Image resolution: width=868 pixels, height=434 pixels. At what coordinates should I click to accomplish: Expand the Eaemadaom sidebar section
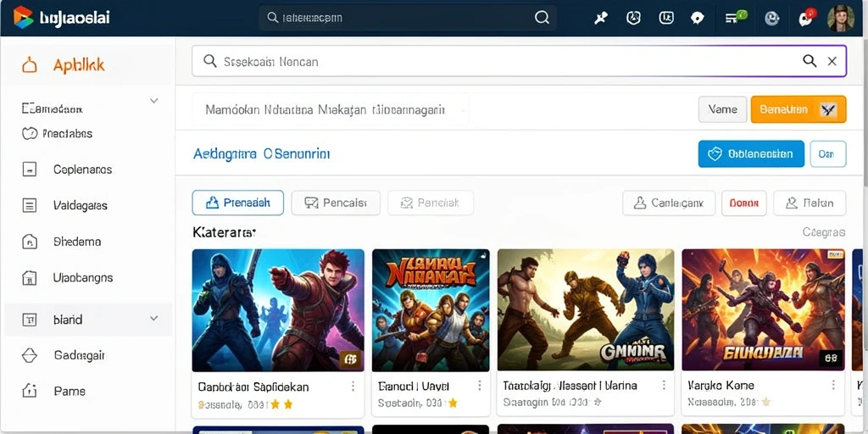(x=154, y=101)
